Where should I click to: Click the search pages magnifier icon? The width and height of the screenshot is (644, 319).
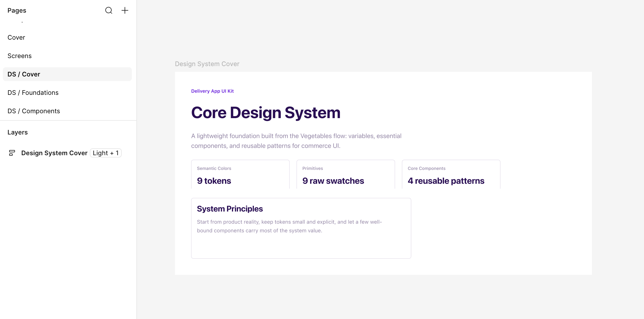click(109, 10)
